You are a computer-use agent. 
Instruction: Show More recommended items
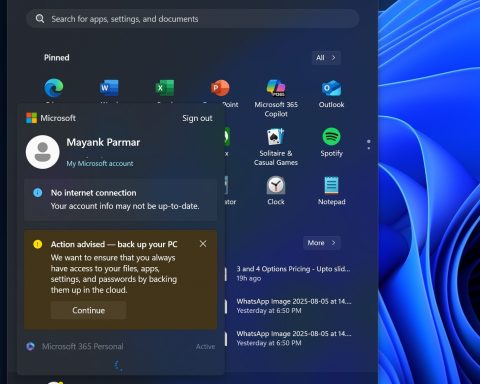322,243
